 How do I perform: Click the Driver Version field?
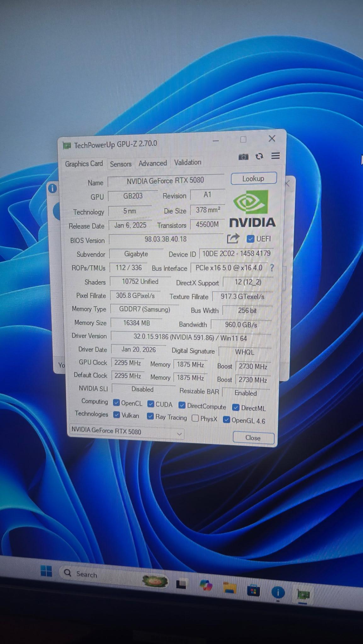191,337
